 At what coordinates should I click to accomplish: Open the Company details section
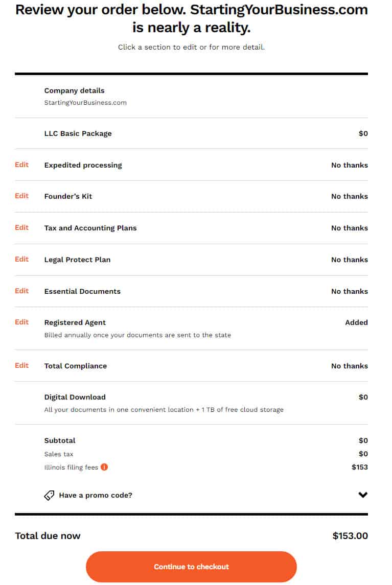point(75,90)
